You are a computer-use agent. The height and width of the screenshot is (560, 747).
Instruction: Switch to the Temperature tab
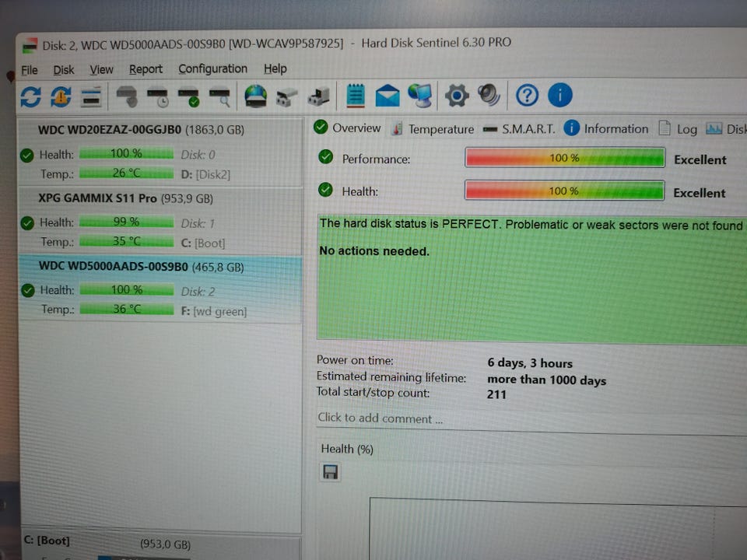tap(433, 129)
